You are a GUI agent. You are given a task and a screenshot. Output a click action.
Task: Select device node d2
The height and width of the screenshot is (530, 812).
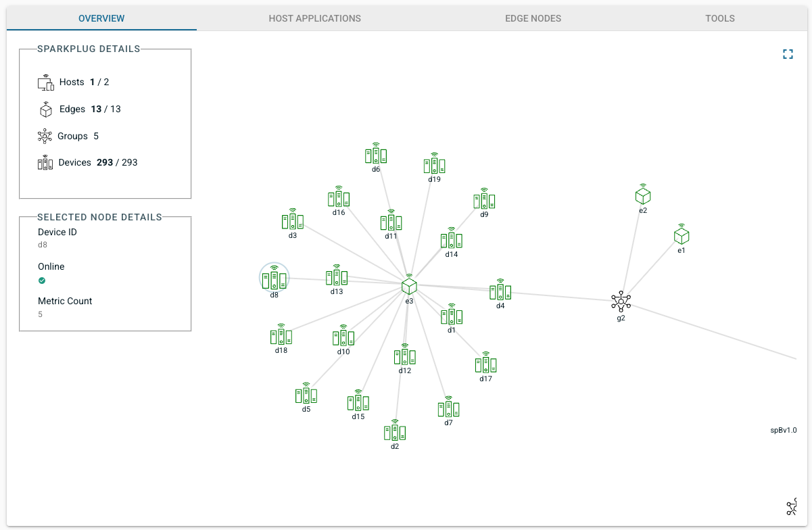(x=395, y=431)
